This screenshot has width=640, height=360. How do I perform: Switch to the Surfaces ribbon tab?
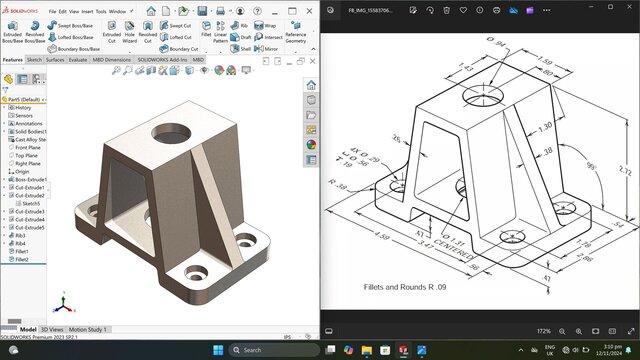pyautogui.click(x=55, y=60)
